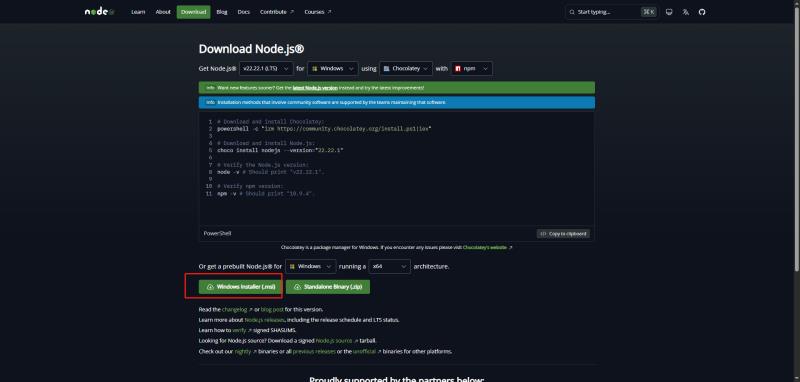800x382 pixels.
Task: Copy the code snippet to clipboard
Action: (563, 234)
